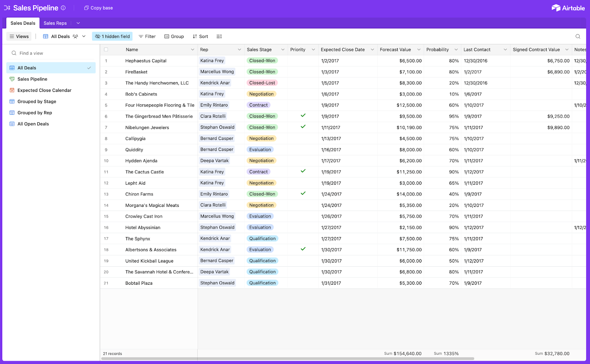The height and width of the screenshot is (364, 590).
Task: Open the Sort options
Action: (200, 37)
